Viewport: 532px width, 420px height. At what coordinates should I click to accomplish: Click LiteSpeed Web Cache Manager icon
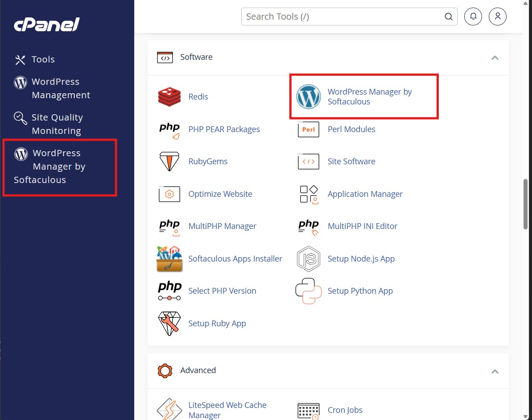click(x=169, y=409)
